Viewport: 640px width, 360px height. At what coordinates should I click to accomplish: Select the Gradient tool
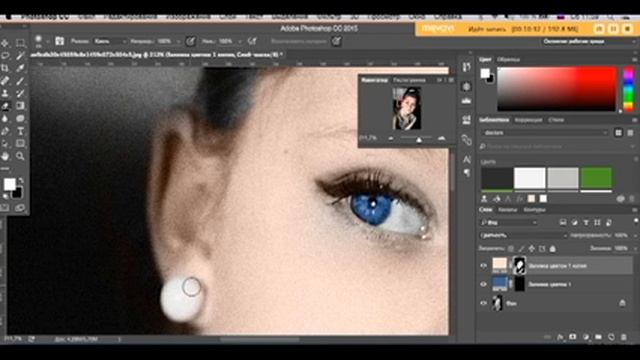(20, 106)
